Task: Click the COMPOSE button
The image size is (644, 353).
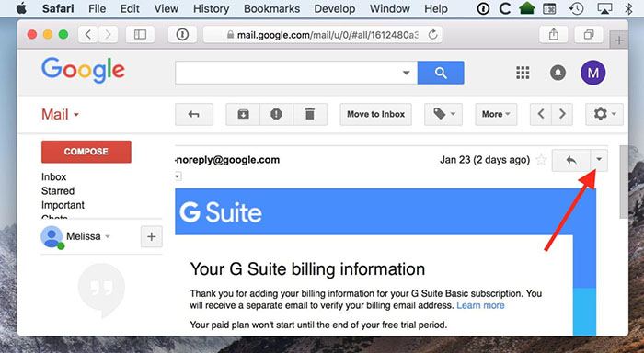Action: pos(86,152)
